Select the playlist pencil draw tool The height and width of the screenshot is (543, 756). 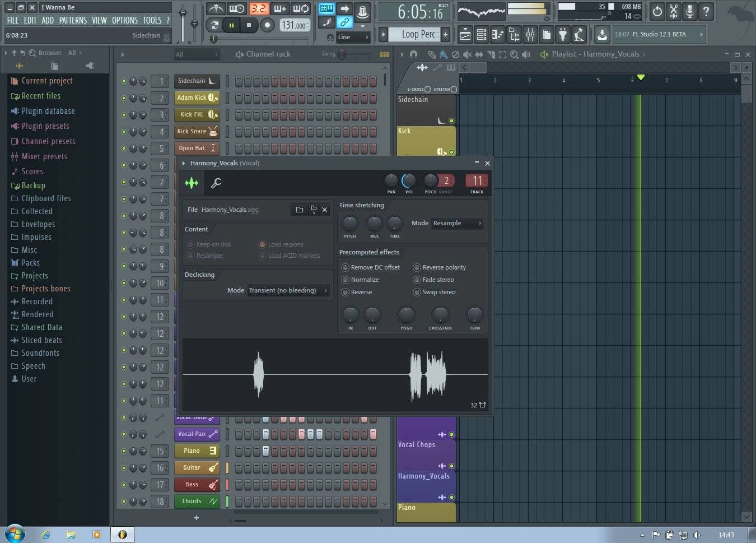coord(432,54)
